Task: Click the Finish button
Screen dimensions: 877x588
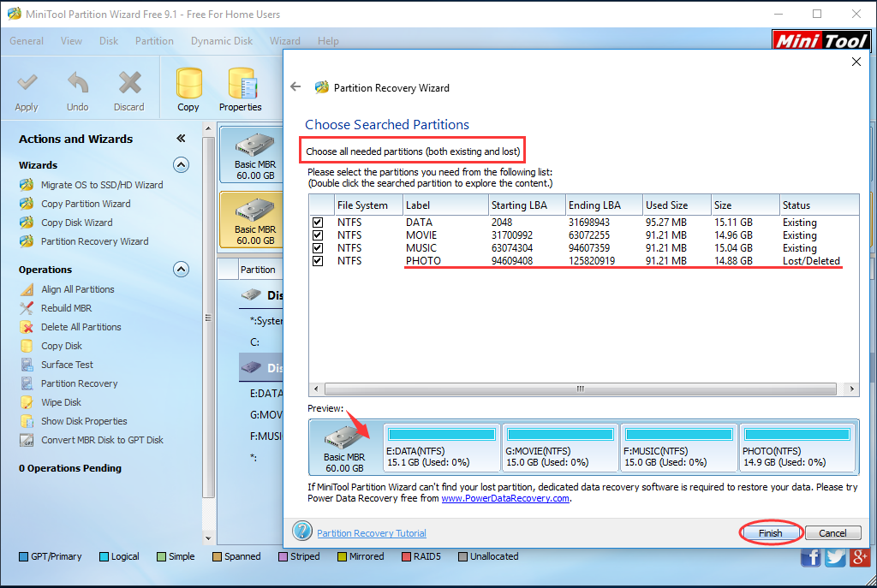Action: 770,533
